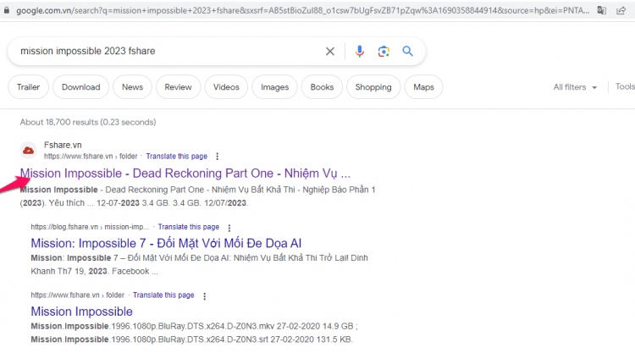Viewport: 635px width, 364px height.
Task: Click the Fshare.vn site name
Action: pyautogui.click(x=63, y=145)
